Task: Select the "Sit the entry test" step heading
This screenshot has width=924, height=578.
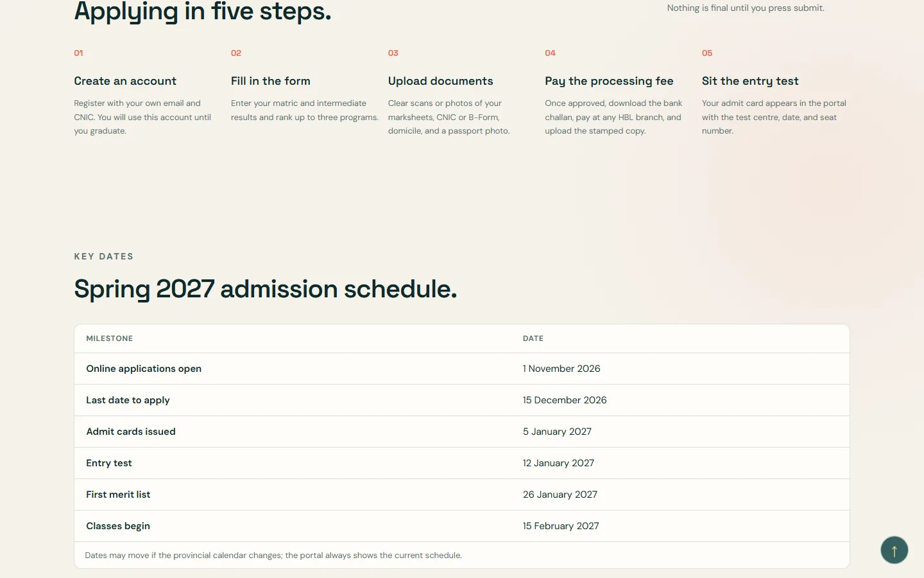Action: 750,81
